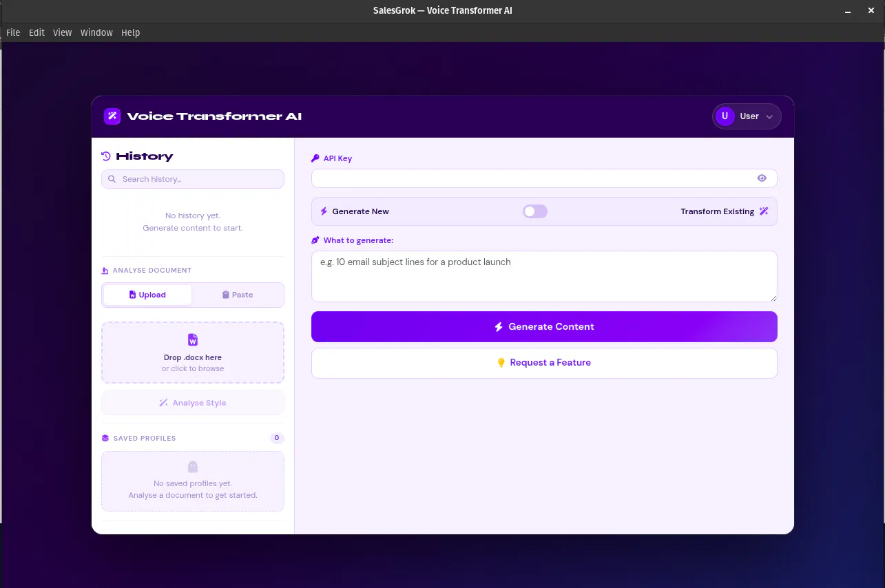This screenshot has width=885, height=588.
Task: Click the saved profiles count badge 0
Action: (x=277, y=438)
